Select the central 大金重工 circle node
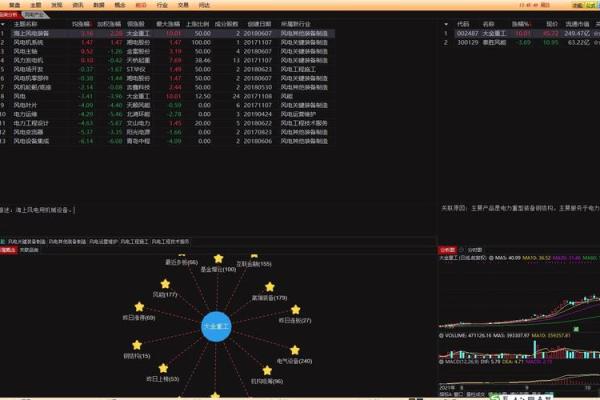Screen dimensions: 600x400 217,326
